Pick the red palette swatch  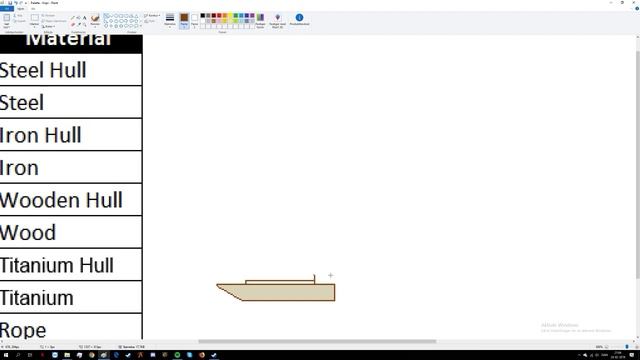click(219, 16)
